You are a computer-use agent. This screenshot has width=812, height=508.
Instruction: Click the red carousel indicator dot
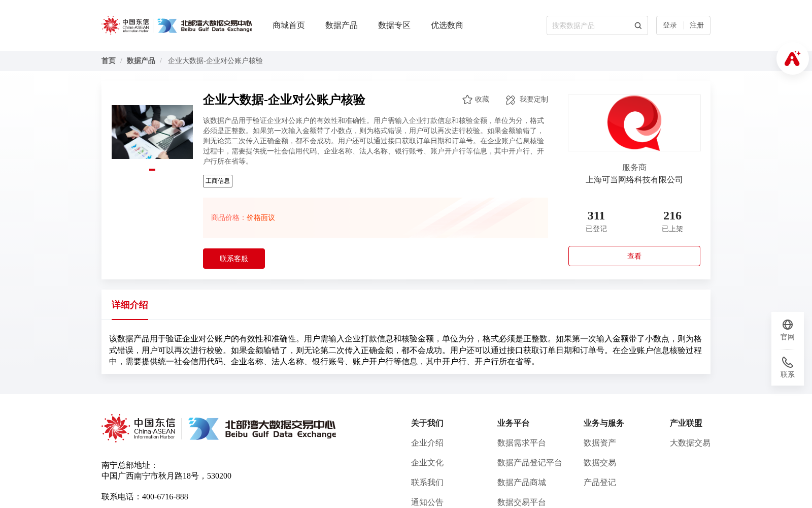tap(152, 170)
